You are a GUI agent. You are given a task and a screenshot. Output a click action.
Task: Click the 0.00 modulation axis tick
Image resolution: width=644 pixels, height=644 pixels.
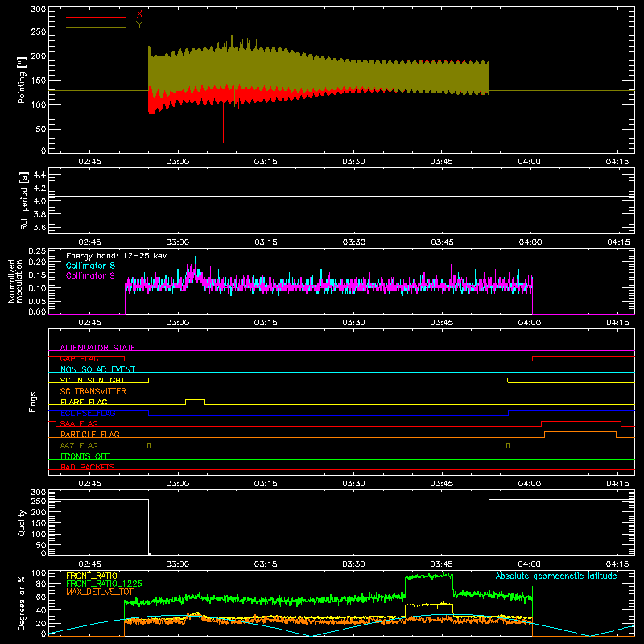(x=37, y=312)
